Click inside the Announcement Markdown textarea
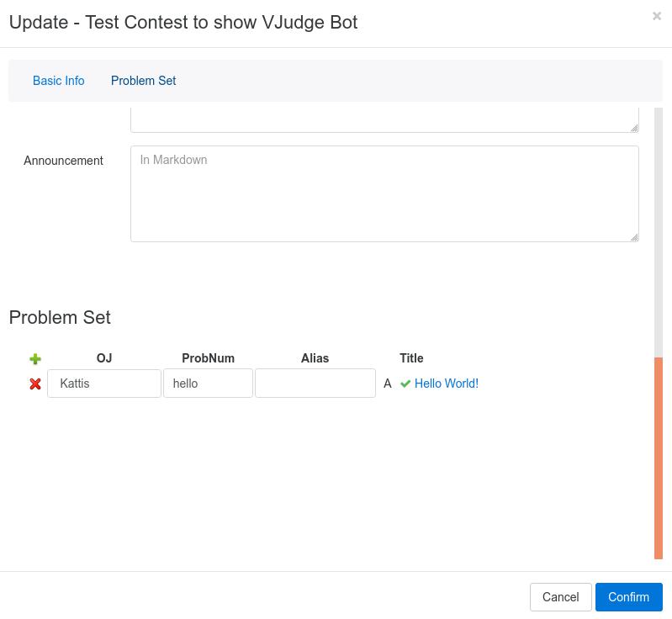 384,193
